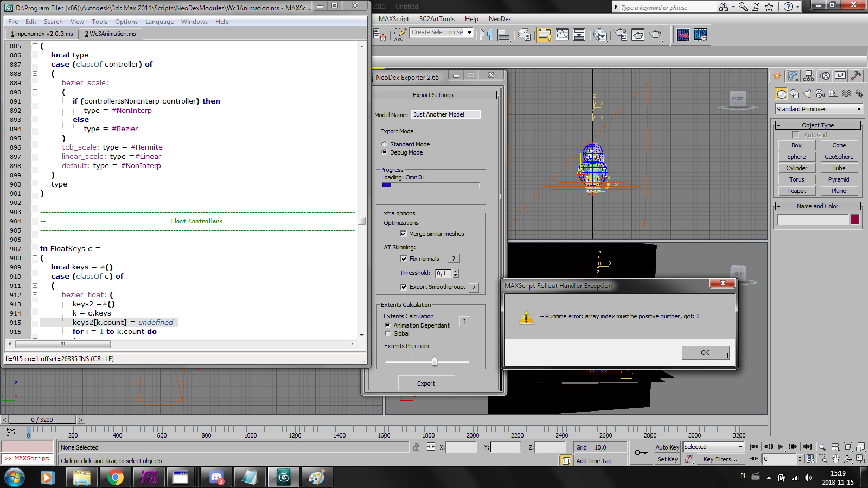Click the Align tool in the toolbar

click(x=504, y=35)
